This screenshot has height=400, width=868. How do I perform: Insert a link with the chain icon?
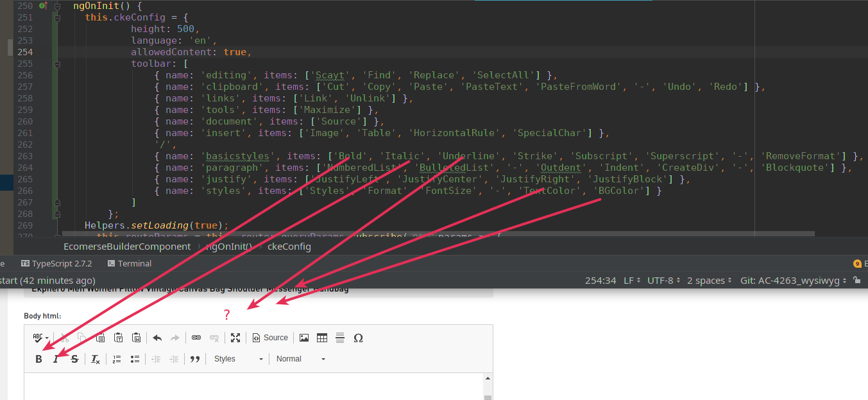(x=196, y=337)
